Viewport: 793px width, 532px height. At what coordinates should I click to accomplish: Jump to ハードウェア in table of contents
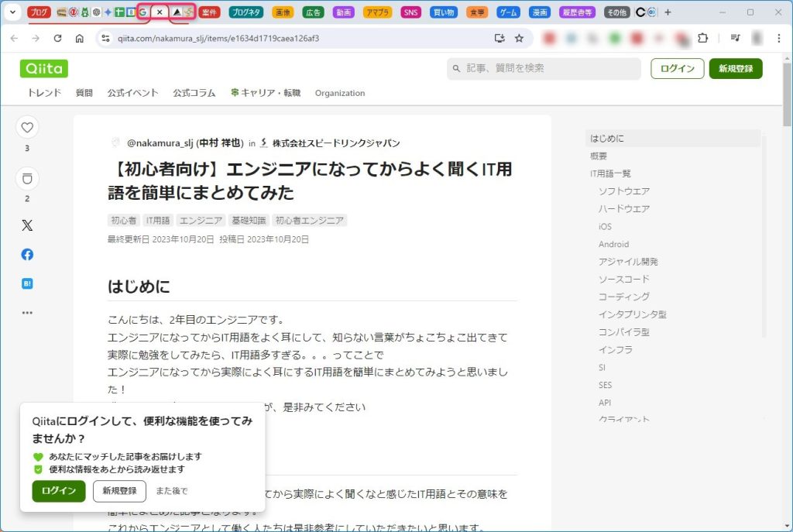click(x=624, y=209)
